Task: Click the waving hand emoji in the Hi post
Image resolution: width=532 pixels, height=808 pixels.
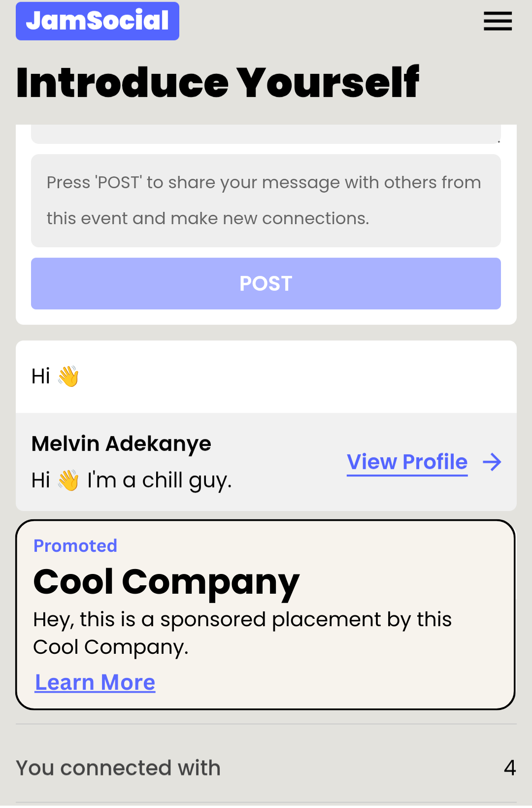Action: [68, 376]
